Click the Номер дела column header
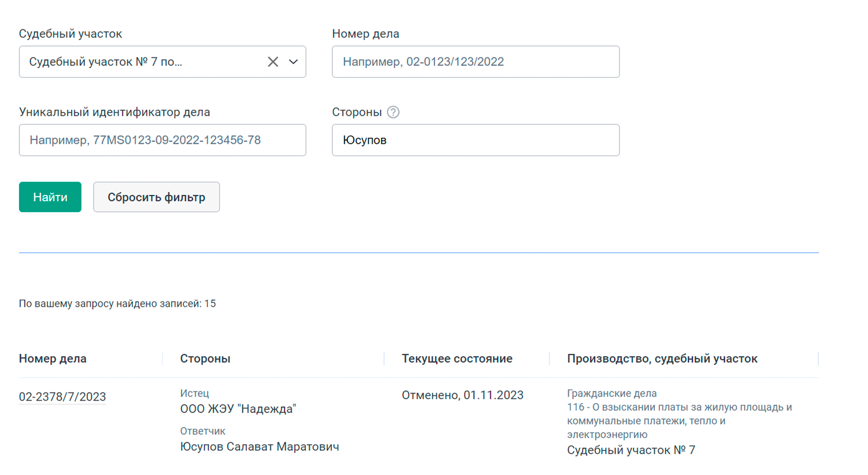Viewport: 868px width, 475px height. tap(53, 359)
